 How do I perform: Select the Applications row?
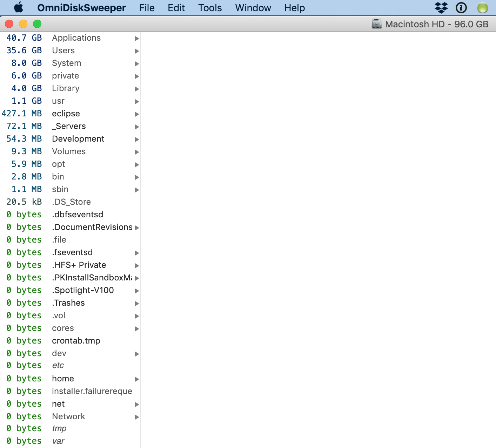pos(70,38)
